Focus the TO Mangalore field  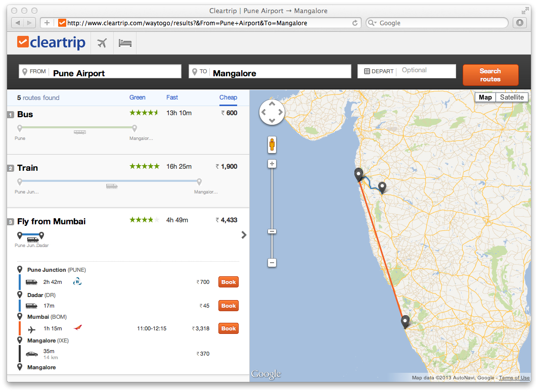(x=270, y=71)
